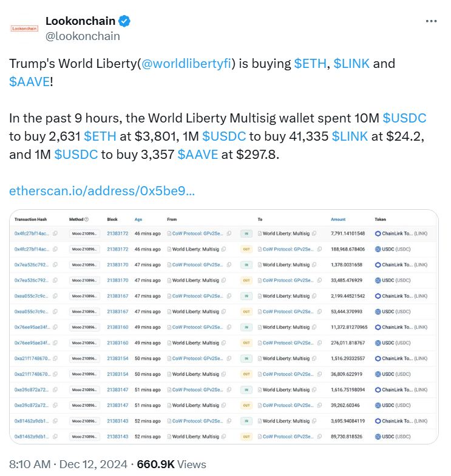Click the $ETH cashtag in first line
The height and width of the screenshot is (476, 451).
tap(310, 65)
